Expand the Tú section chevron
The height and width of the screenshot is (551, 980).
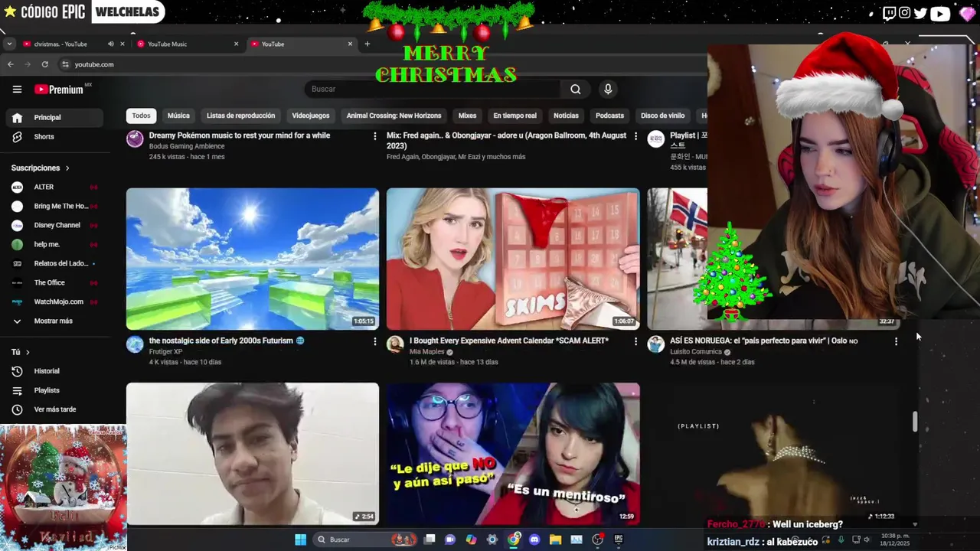pyautogui.click(x=28, y=352)
